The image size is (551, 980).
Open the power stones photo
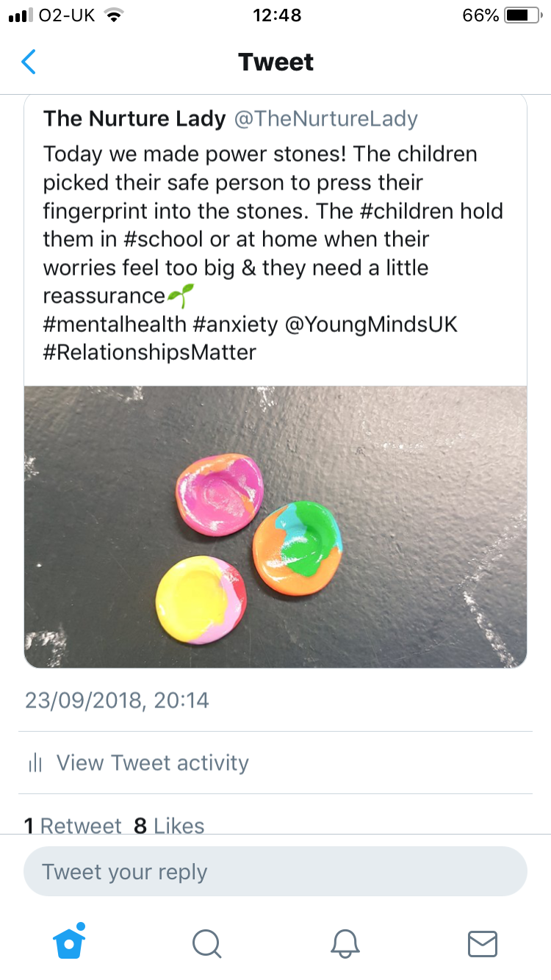tap(275, 526)
